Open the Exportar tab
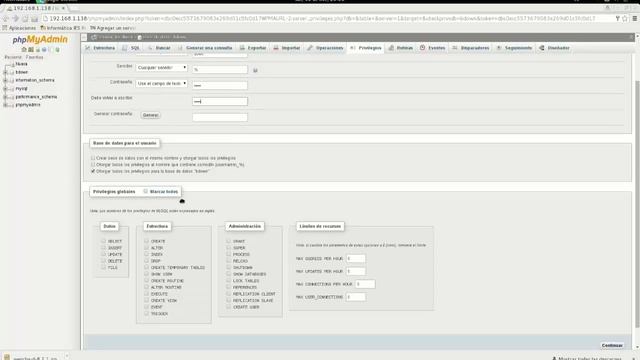 253,48
